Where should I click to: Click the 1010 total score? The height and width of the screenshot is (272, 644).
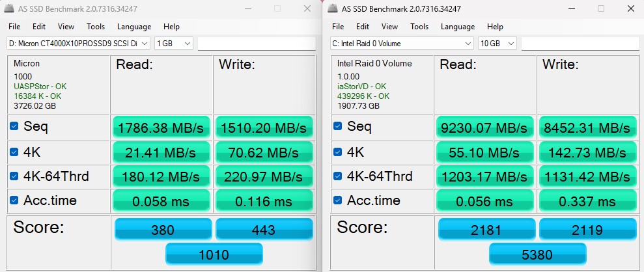pyautogui.click(x=214, y=254)
